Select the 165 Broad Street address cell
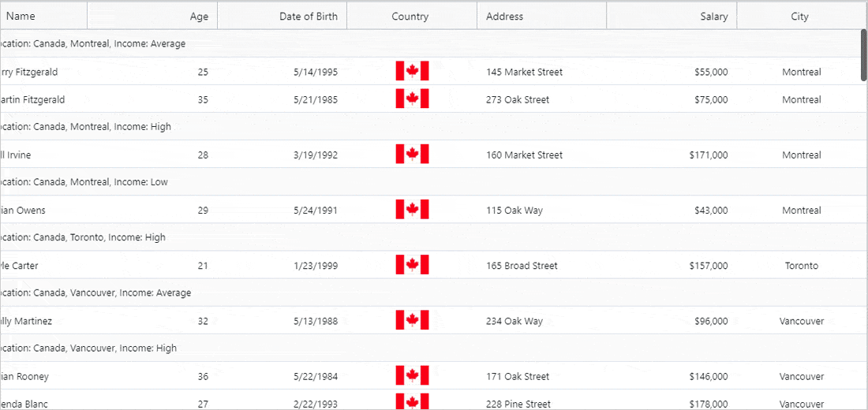 pos(522,266)
